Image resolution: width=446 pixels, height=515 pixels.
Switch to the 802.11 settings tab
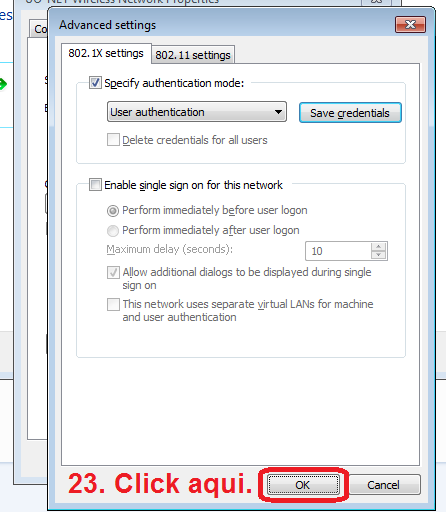click(x=193, y=55)
